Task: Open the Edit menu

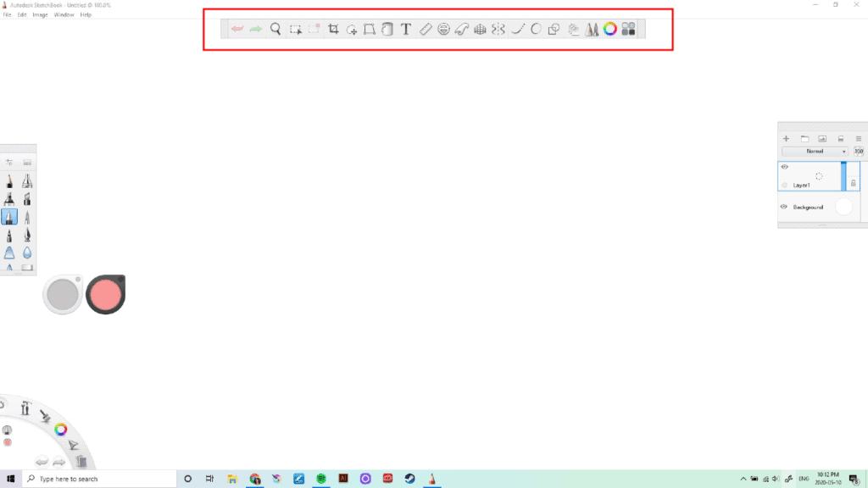Action: 22,15
